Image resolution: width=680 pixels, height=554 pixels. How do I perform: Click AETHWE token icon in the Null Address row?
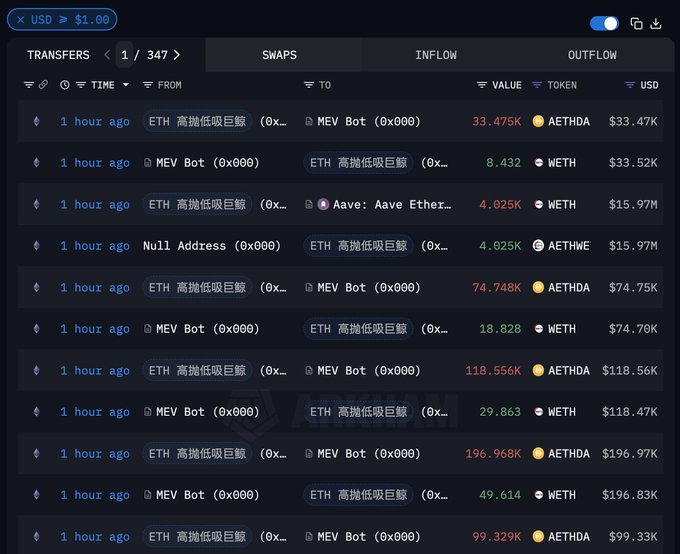click(x=538, y=246)
